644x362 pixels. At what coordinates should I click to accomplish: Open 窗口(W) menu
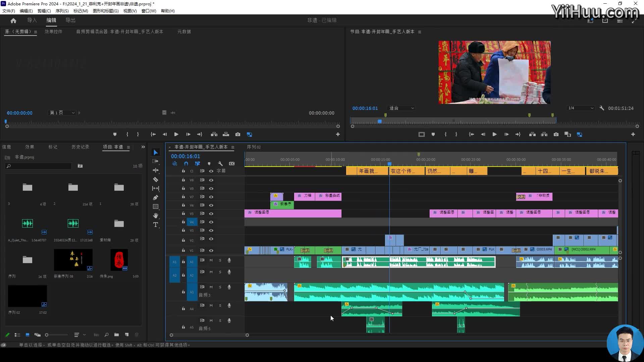(x=149, y=11)
